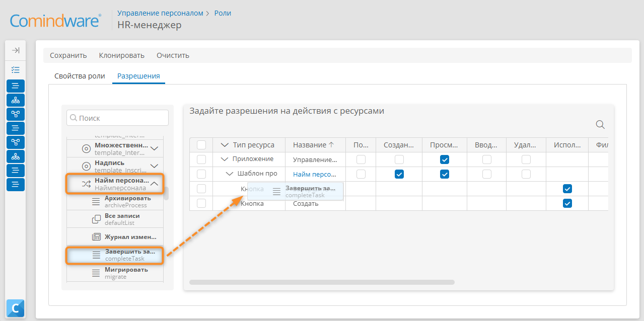
Task: Select the Мигрировать item in the list
Action: pos(115,273)
